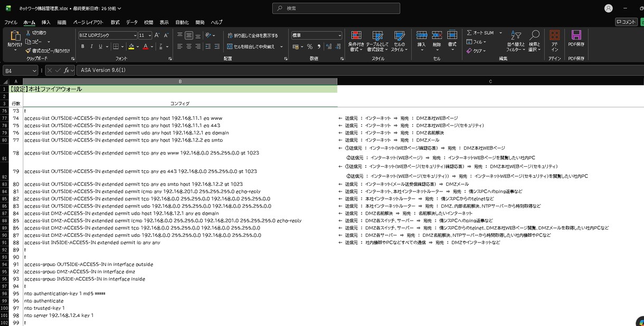The width and height of the screenshot is (644, 326).
Task: Expand the オート SUM dropdown arrow
Action: 500,33
